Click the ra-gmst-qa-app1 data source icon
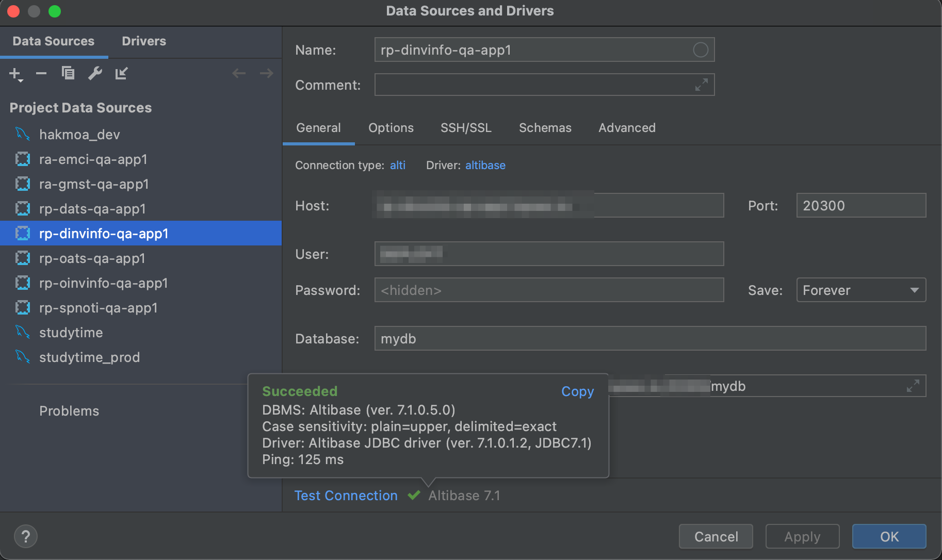 pyautogui.click(x=23, y=184)
